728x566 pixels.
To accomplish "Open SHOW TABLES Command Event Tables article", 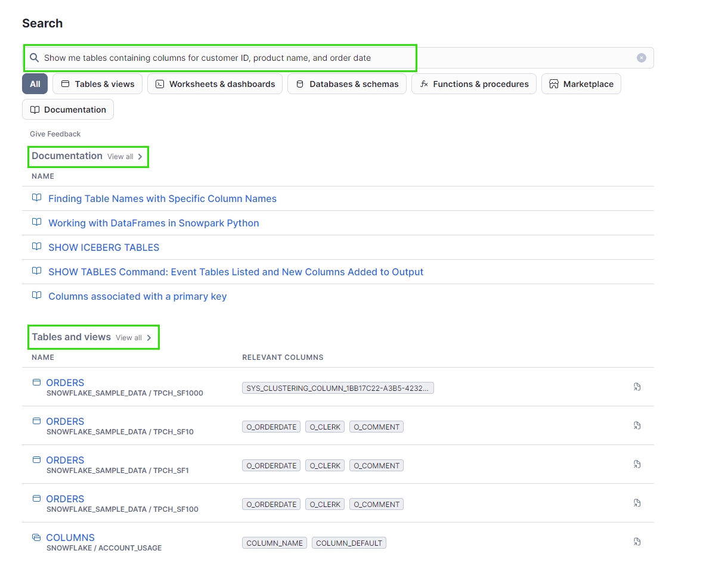I will pos(236,272).
